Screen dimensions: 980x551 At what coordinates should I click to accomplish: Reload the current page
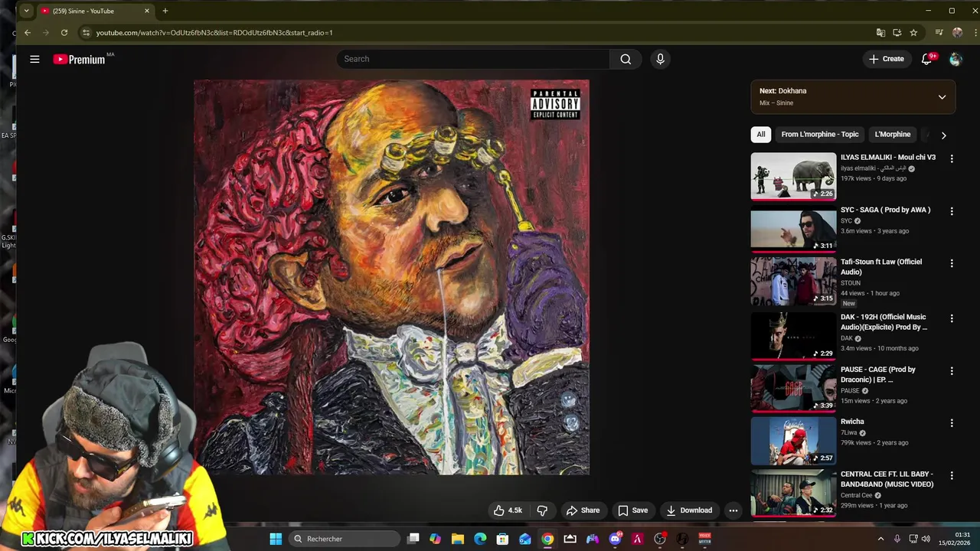point(64,33)
